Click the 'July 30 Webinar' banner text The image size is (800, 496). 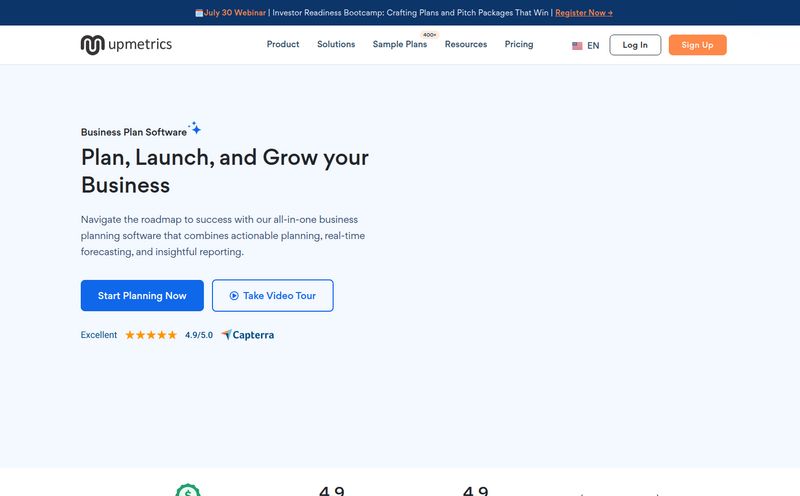[235, 13]
